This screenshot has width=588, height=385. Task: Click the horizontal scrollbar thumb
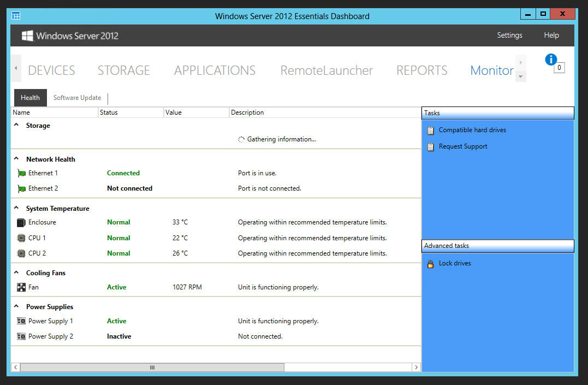pyautogui.click(x=152, y=368)
